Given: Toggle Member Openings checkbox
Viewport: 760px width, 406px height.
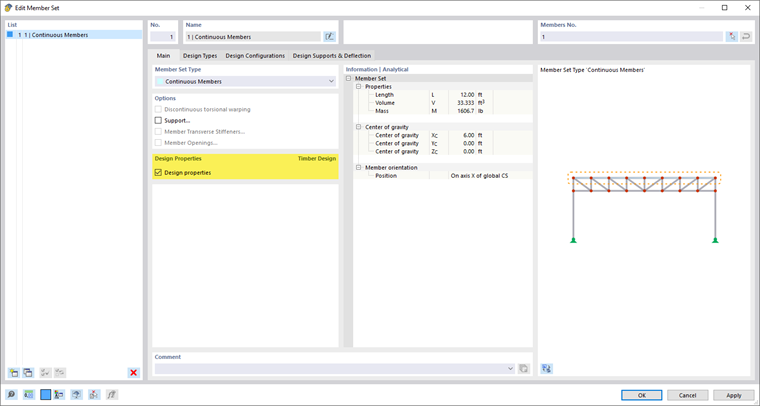Looking at the screenshot, I should coord(158,143).
